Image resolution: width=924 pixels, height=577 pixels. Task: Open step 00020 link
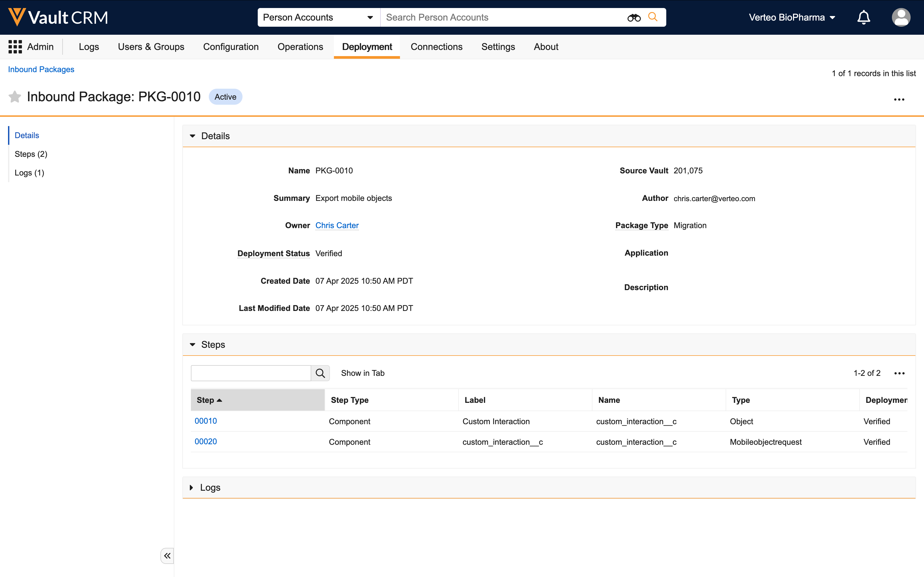pos(205,442)
